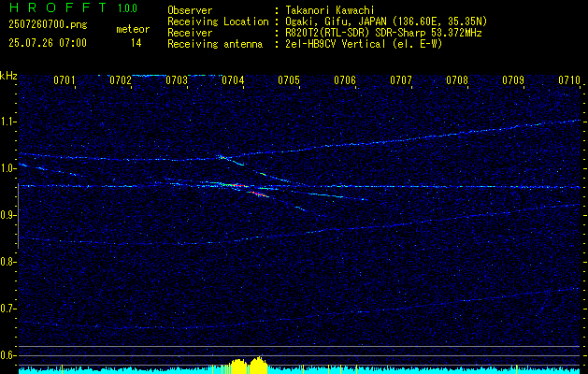
Task: Click the meteor count value 14
Action: [136, 43]
